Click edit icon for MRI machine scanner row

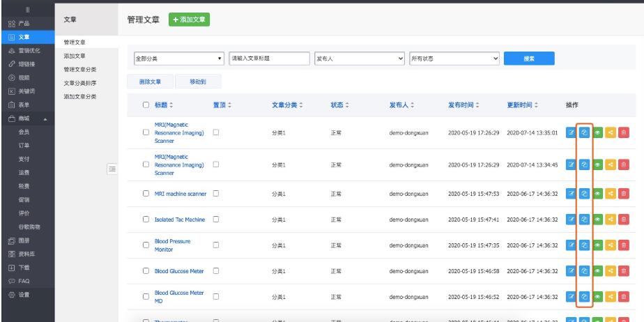coord(572,194)
